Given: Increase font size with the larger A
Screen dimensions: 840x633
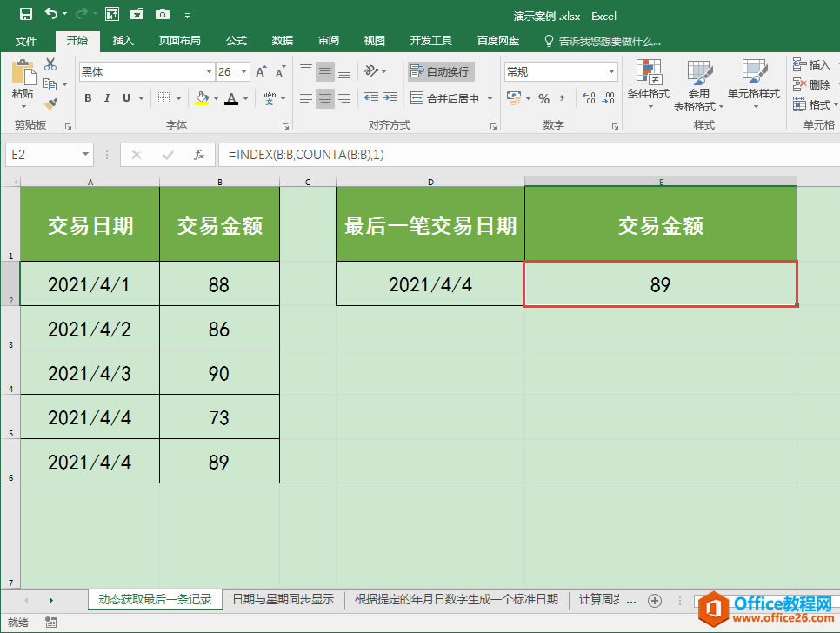Looking at the screenshot, I should 261,72.
